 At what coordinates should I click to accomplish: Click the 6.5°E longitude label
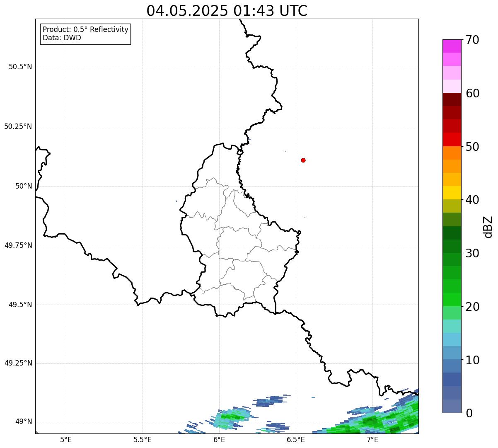point(296,439)
